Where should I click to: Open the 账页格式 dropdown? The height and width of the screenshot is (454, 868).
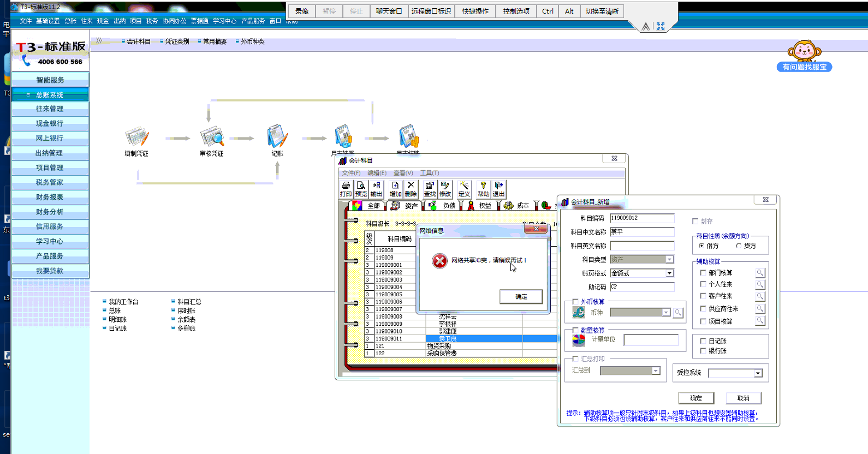669,273
